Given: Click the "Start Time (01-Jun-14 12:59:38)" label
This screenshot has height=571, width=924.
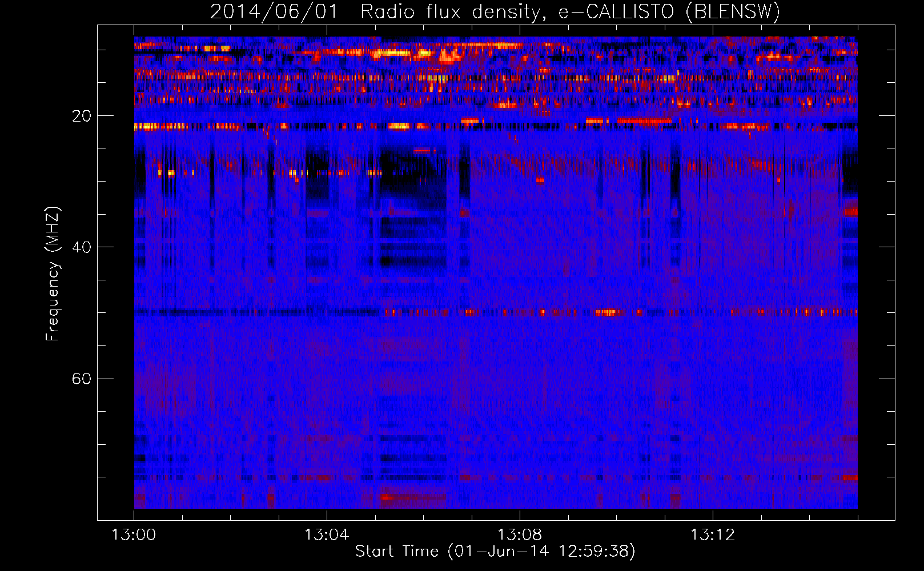Looking at the screenshot, I should pyautogui.click(x=495, y=552).
